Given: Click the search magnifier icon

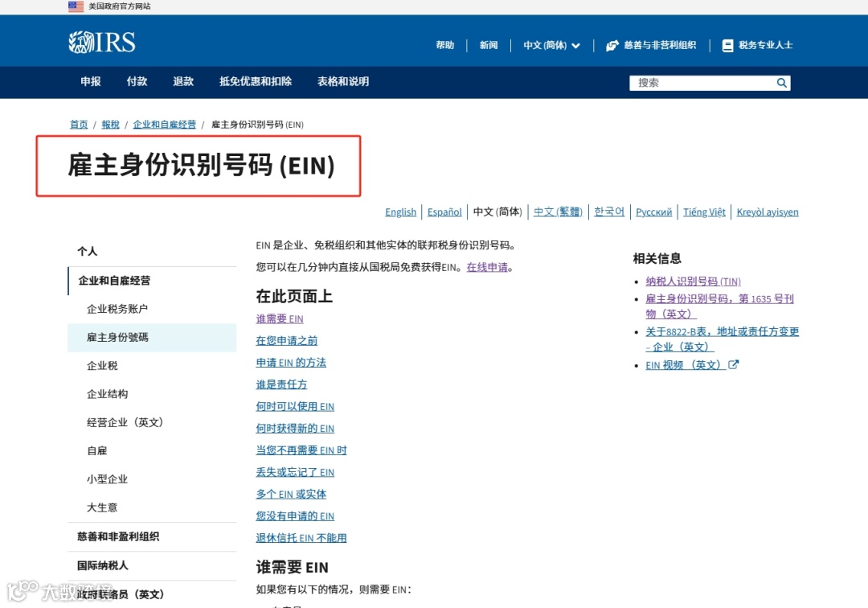Looking at the screenshot, I should [x=782, y=83].
